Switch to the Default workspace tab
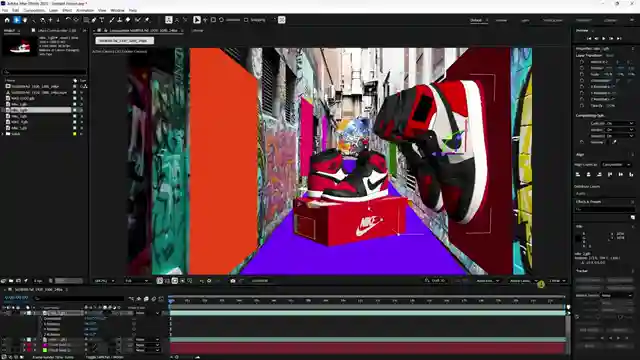This screenshot has height=360, width=640. (476, 20)
